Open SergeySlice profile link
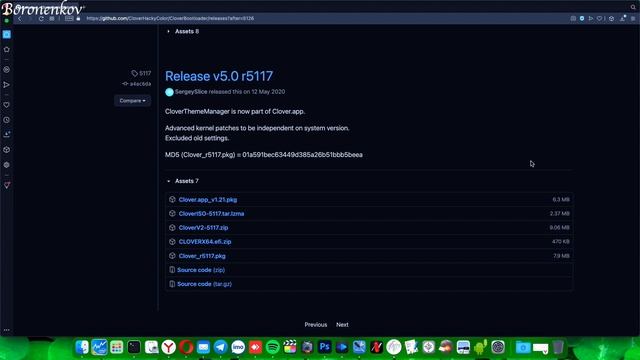Screen dimensions: 640x360 coord(191,92)
